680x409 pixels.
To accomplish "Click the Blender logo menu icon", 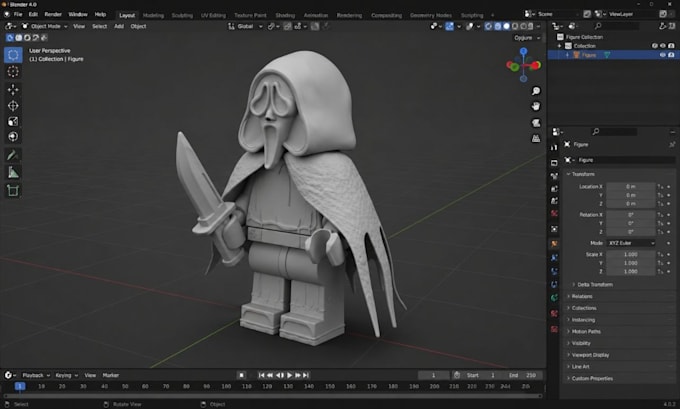I will pos(7,14).
